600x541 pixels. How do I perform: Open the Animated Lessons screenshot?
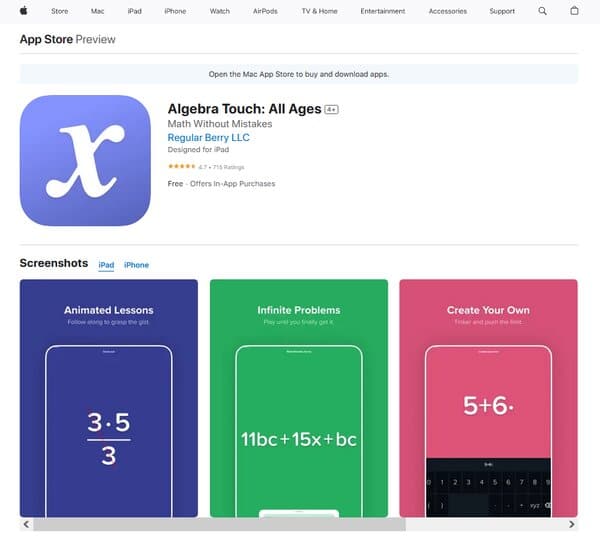(x=109, y=398)
